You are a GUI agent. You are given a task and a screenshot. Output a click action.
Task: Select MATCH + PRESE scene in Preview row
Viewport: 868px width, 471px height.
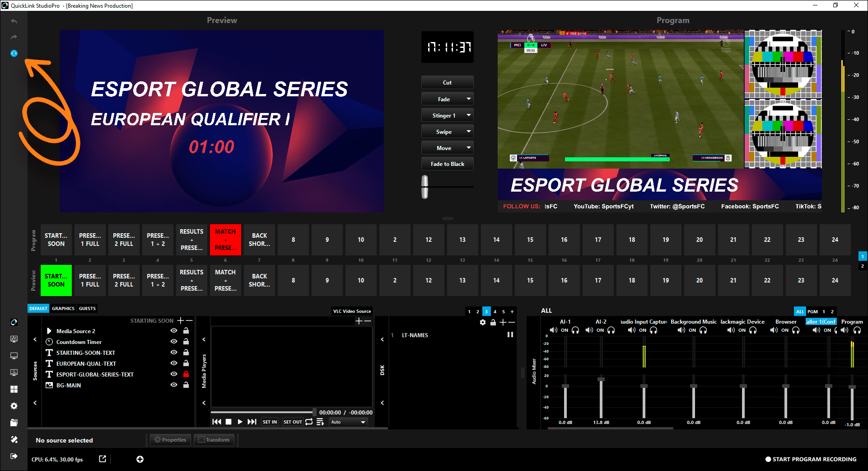[x=225, y=280]
